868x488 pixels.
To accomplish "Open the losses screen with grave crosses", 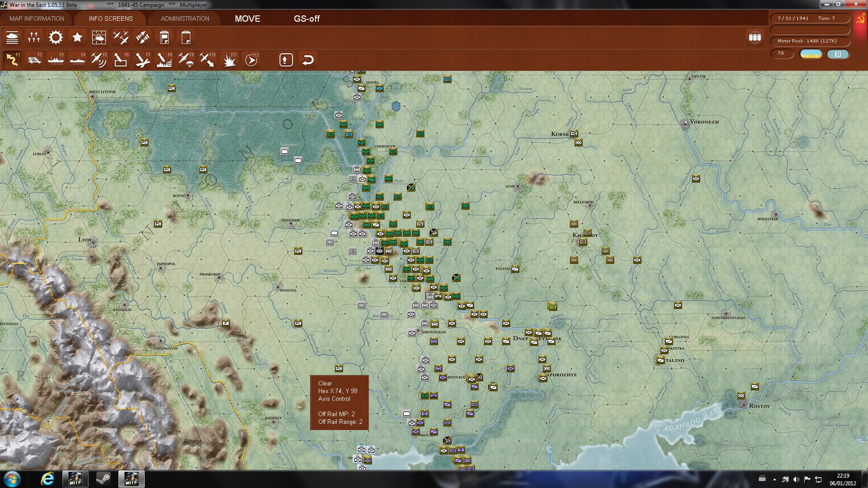I will tap(34, 38).
